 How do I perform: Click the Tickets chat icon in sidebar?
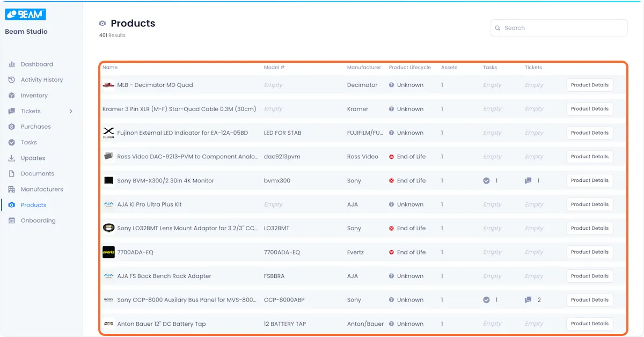tap(12, 111)
